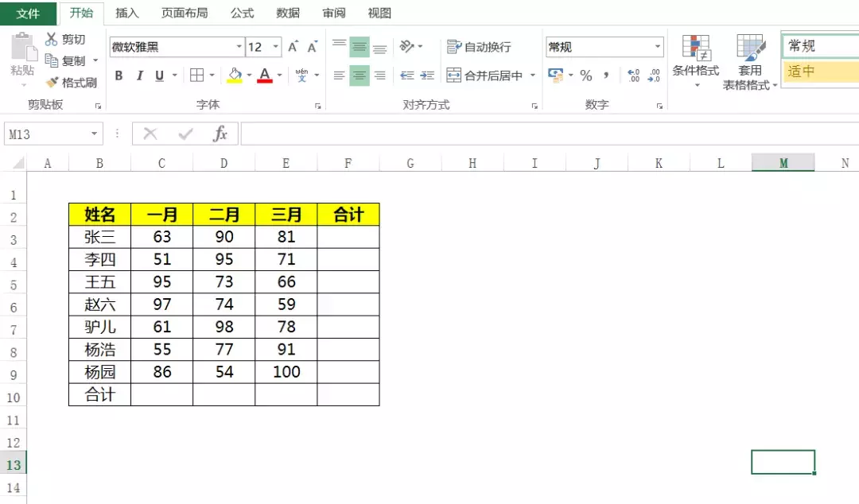Switch to the Insert (插入) tab
This screenshot has height=504, width=859.
pos(127,14)
